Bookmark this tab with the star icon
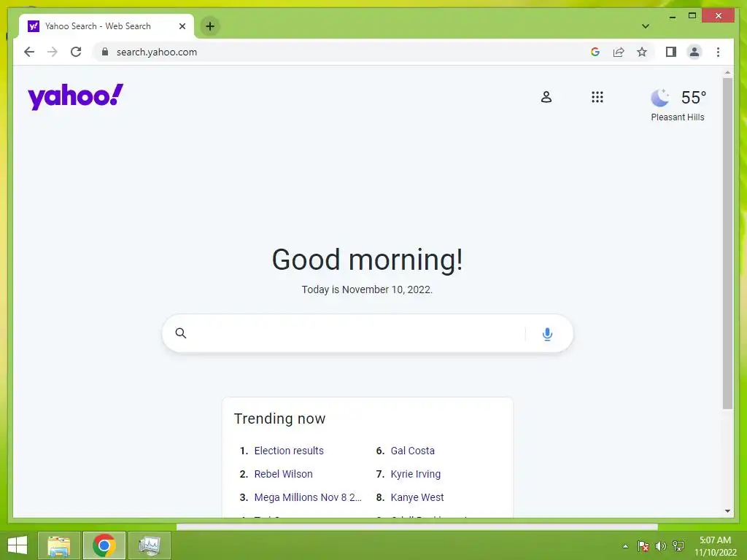 coord(642,52)
